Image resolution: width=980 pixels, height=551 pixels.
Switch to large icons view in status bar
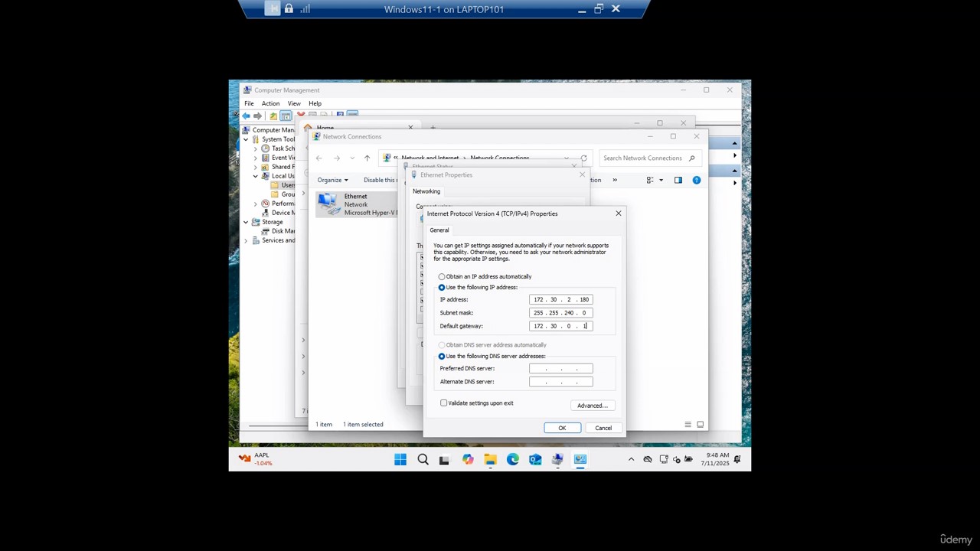[x=700, y=424]
